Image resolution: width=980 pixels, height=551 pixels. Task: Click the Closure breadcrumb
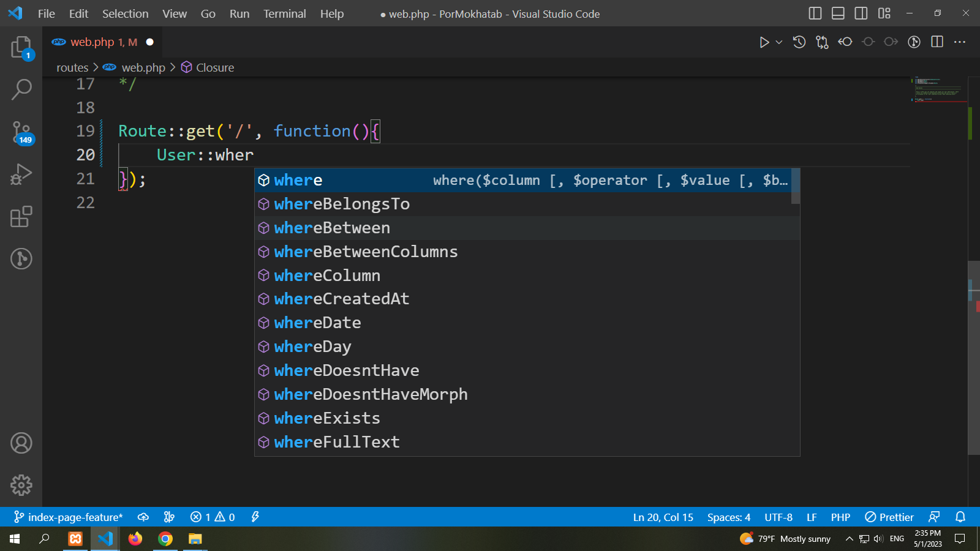point(215,67)
